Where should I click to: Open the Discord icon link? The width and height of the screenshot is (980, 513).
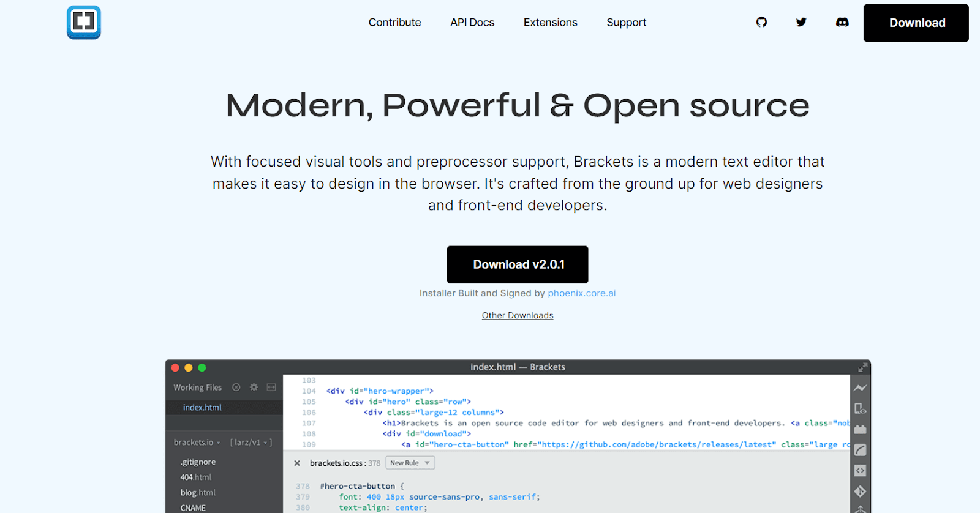point(842,22)
